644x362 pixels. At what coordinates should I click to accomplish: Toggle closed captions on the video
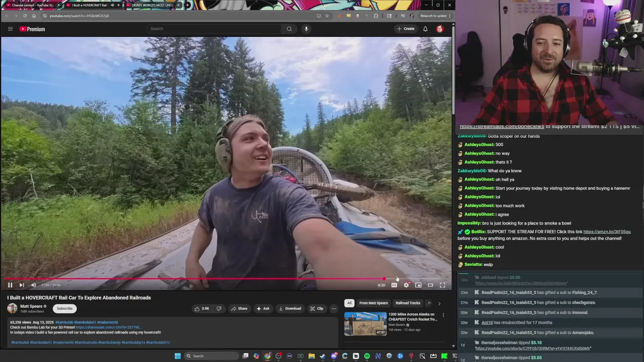click(394, 285)
